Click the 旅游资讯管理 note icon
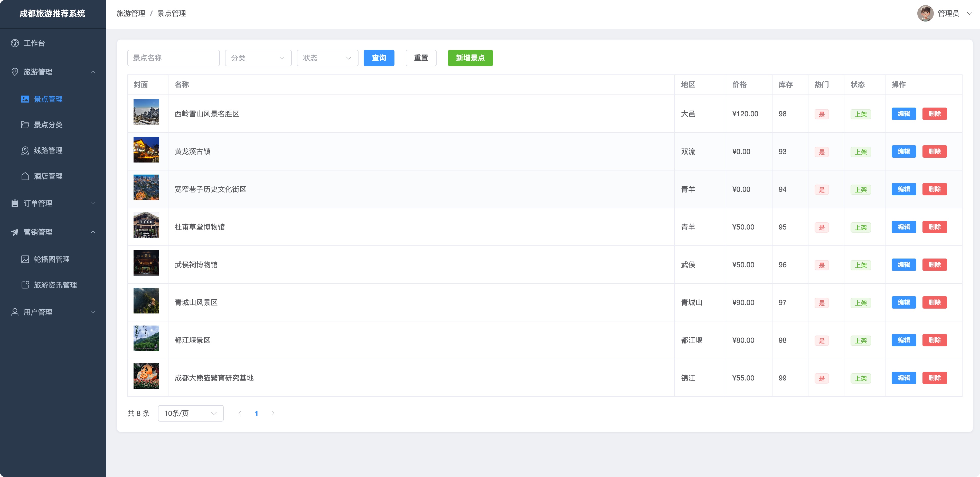The width and height of the screenshot is (980, 477). [25, 285]
